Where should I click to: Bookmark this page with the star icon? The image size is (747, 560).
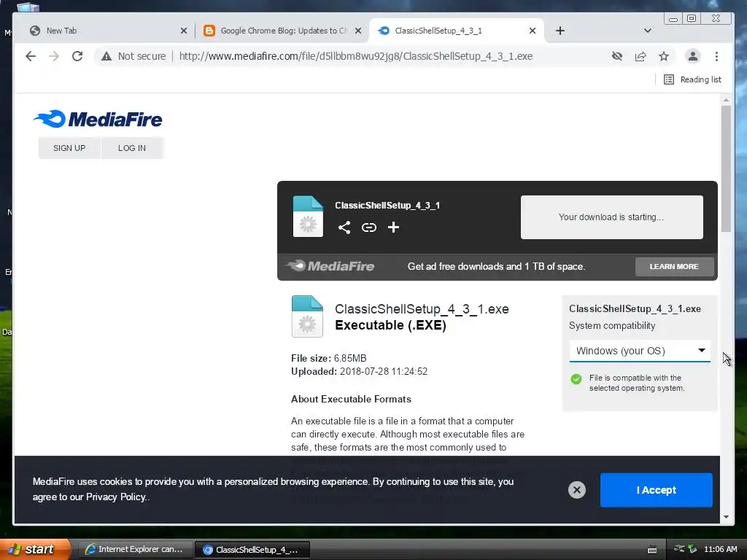tap(664, 56)
